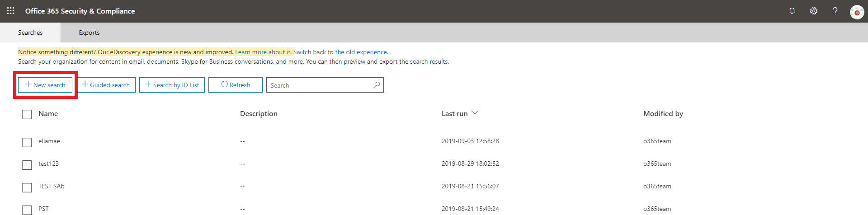
Task: Toggle sort arrow on Last run column
Action: [475, 113]
